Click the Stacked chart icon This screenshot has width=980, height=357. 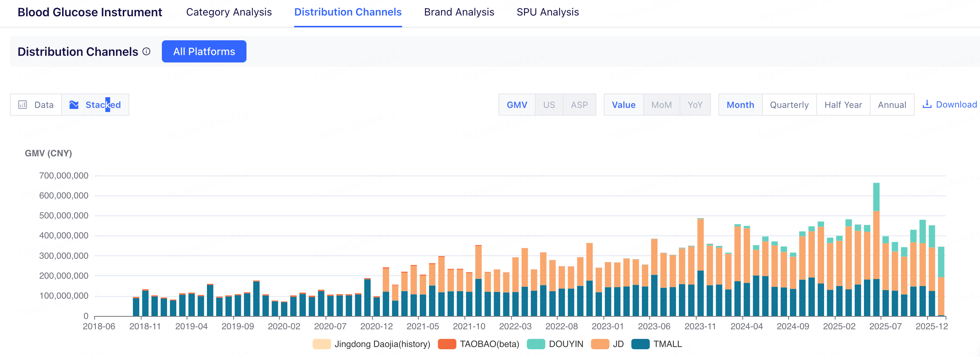pos(74,105)
